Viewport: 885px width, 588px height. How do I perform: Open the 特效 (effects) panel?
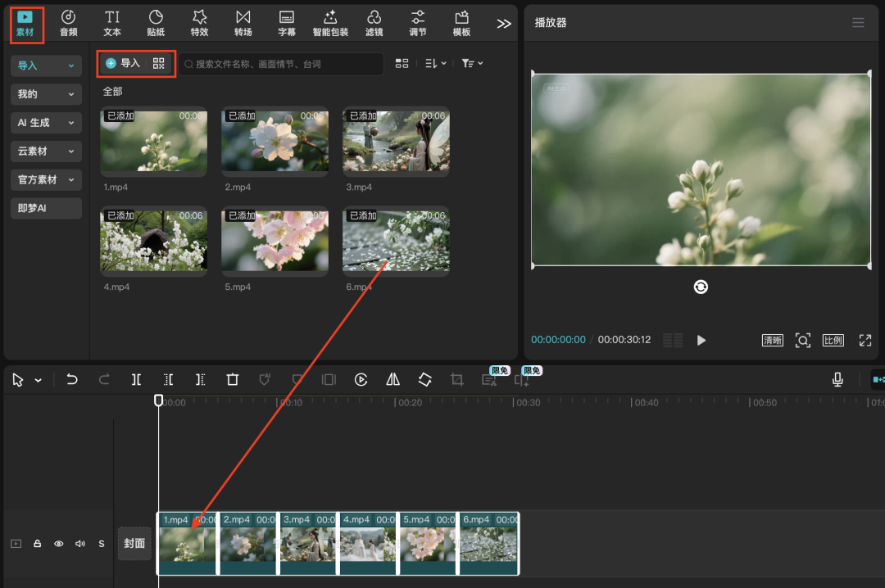pos(199,23)
